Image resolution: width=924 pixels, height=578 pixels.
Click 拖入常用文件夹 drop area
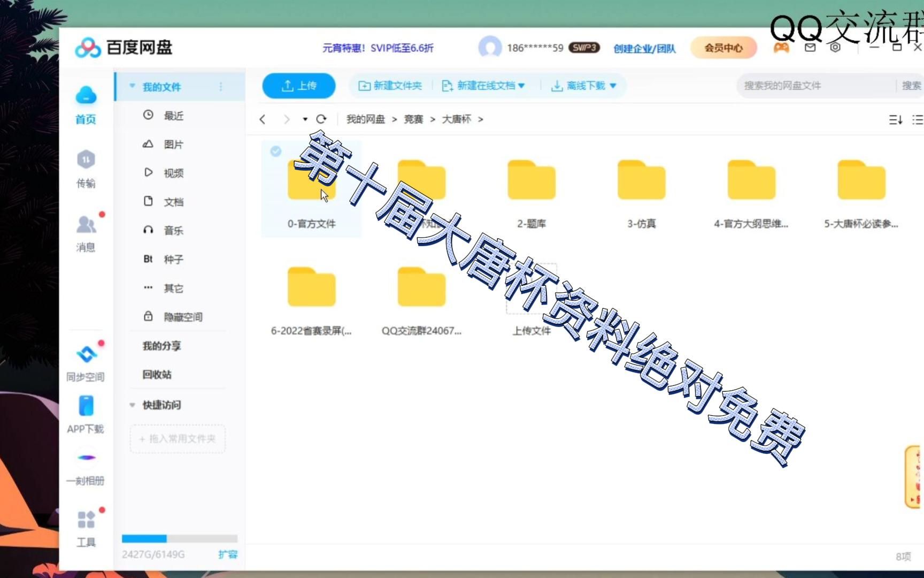point(178,439)
